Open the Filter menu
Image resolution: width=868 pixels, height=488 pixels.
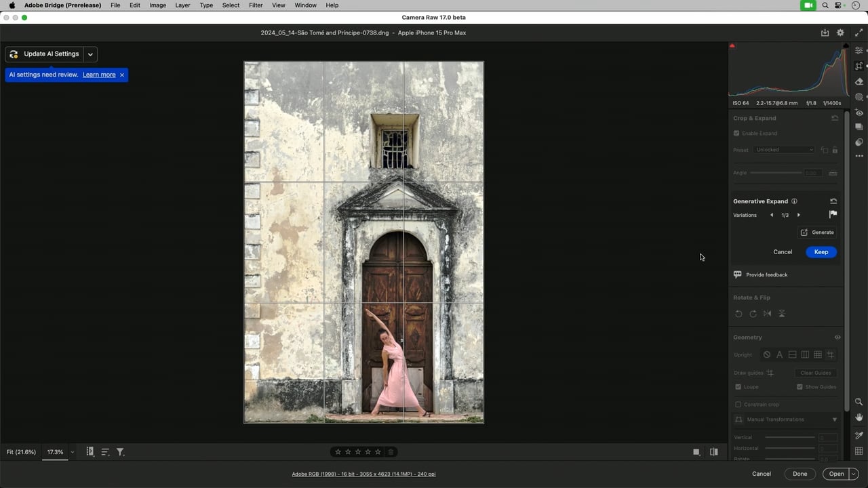point(256,5)
